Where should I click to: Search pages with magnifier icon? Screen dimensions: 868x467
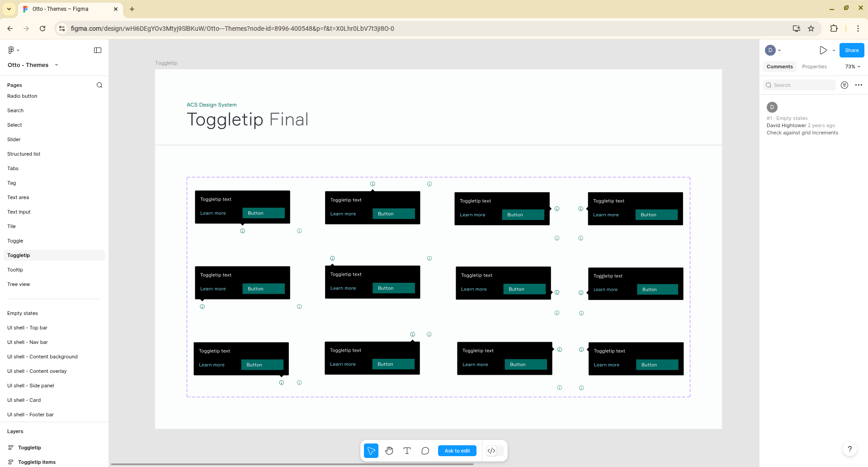(x=99, y=85)
